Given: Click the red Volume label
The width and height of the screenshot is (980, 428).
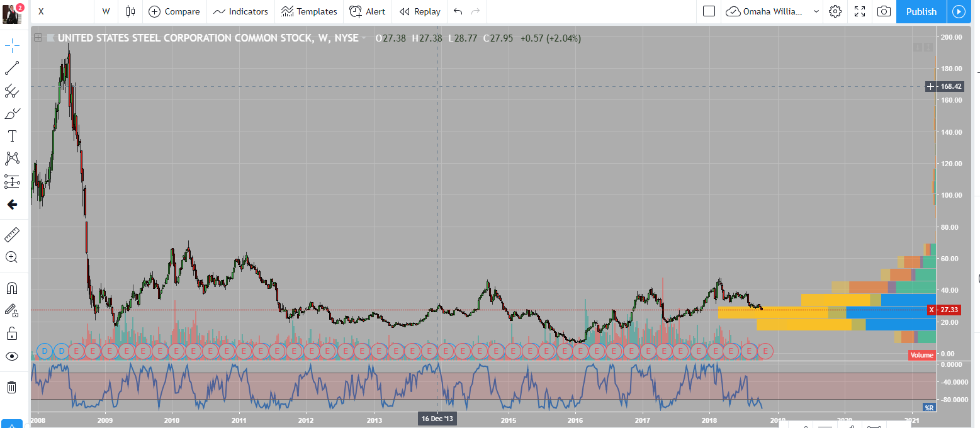Looking at the screenshot, I should tap(921, 355).
